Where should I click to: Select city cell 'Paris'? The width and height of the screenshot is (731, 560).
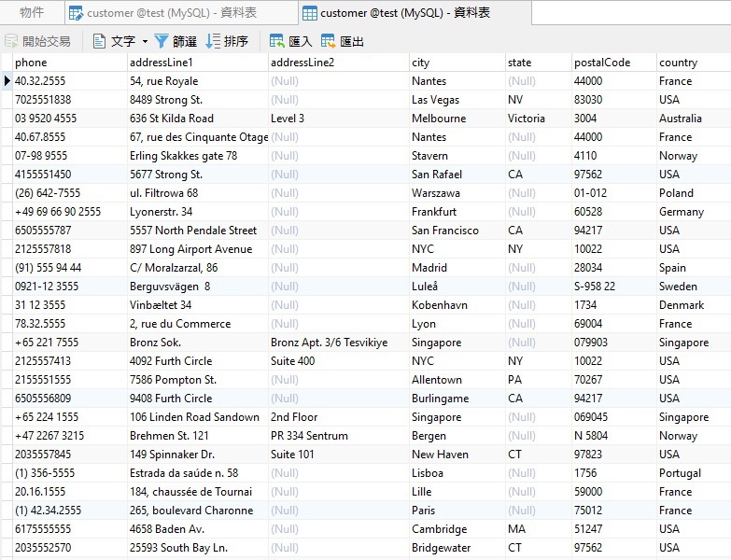tap(457, 511)
